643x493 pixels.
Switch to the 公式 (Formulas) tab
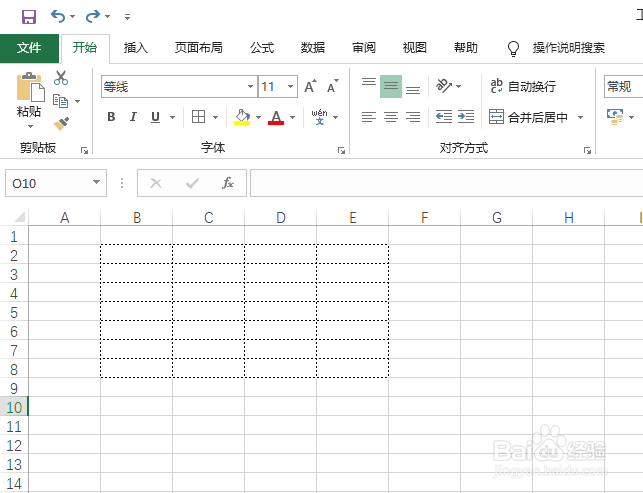point(262,48)
